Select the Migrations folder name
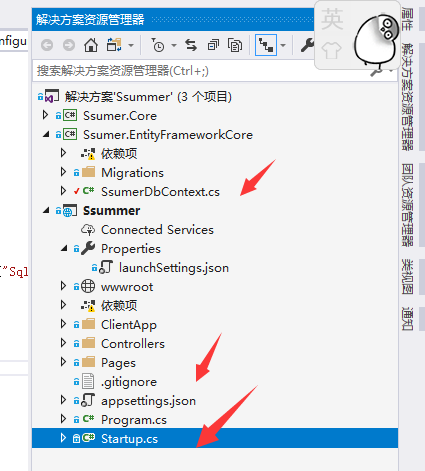The image size is (425, 471). tap(132, 173)
